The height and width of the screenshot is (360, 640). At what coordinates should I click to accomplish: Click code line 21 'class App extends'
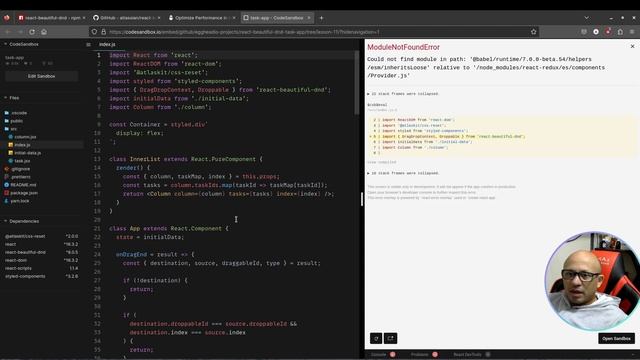[169, 229]
